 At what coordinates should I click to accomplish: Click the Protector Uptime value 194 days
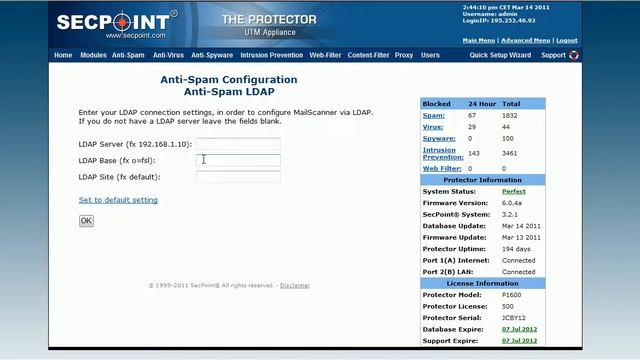(516, 249)
